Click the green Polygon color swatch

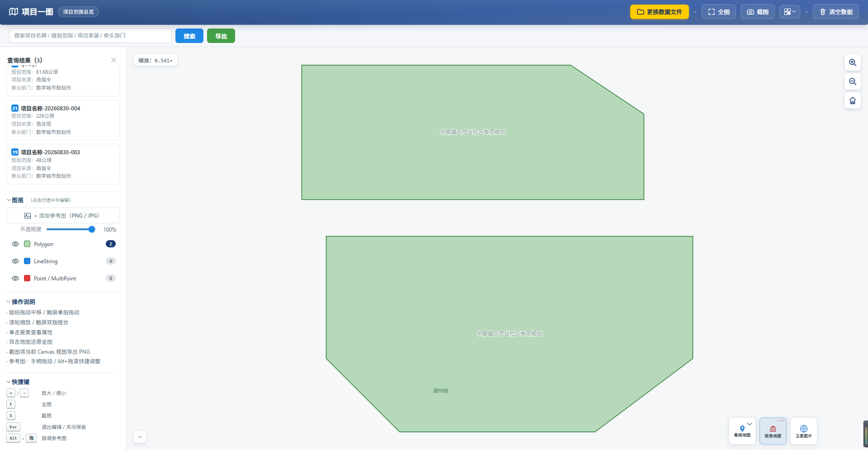point(27,244)
